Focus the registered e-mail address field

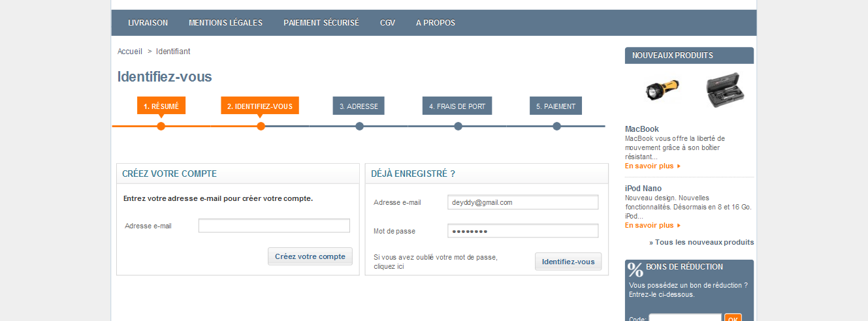523,202
